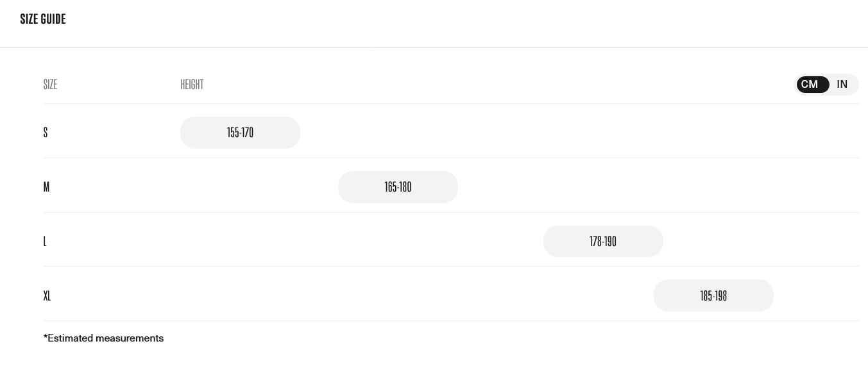Select the L size label
Screen dimensions: 868x380
[x=45, y=242]
